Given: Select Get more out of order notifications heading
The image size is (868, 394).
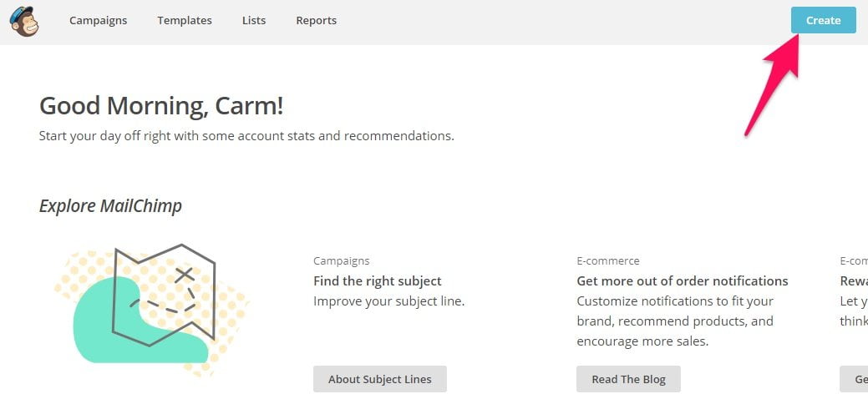Looking at the screenshot, I should click(x=682, y=281).
